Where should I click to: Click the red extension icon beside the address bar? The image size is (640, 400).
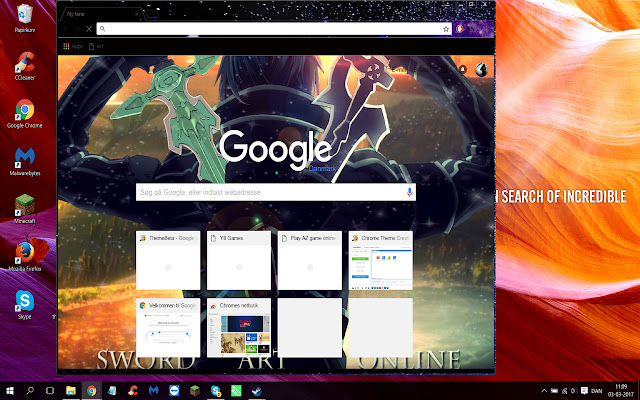[460, 29]
